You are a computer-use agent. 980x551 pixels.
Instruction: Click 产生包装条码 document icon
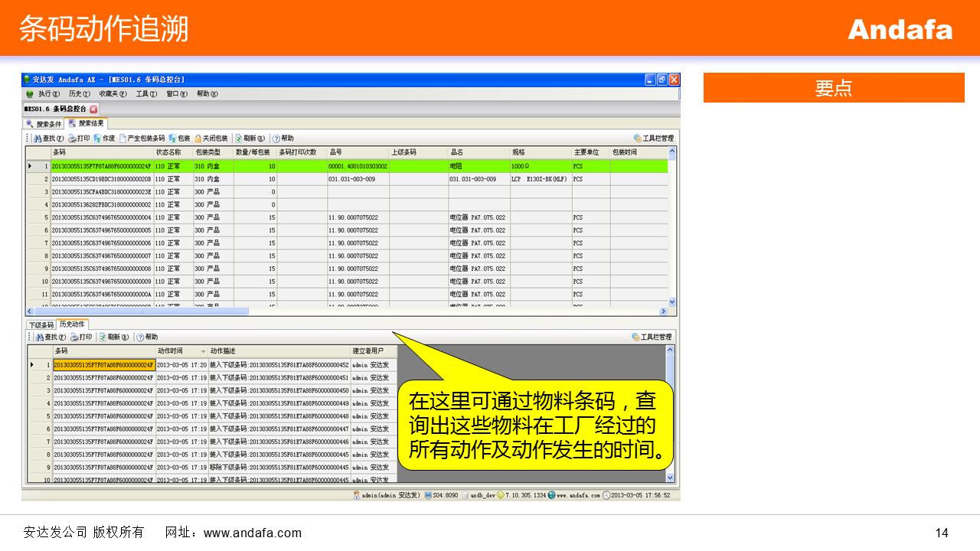pos(122,139)
